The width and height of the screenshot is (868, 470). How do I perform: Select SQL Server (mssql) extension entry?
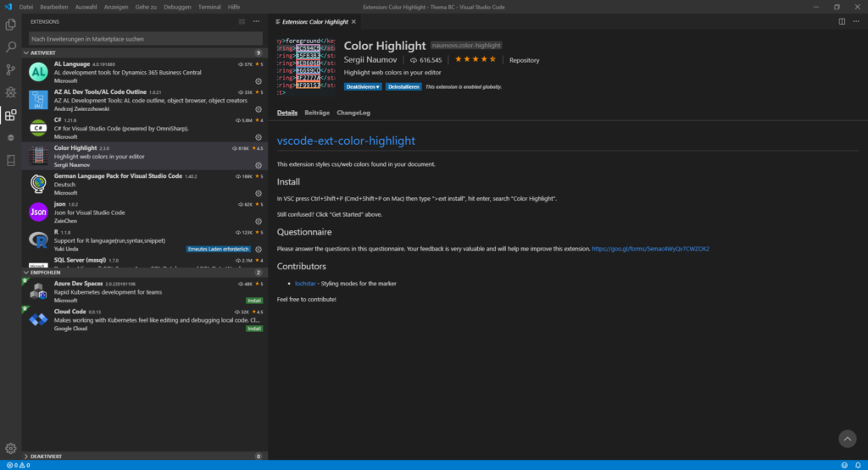coord(145,261)
